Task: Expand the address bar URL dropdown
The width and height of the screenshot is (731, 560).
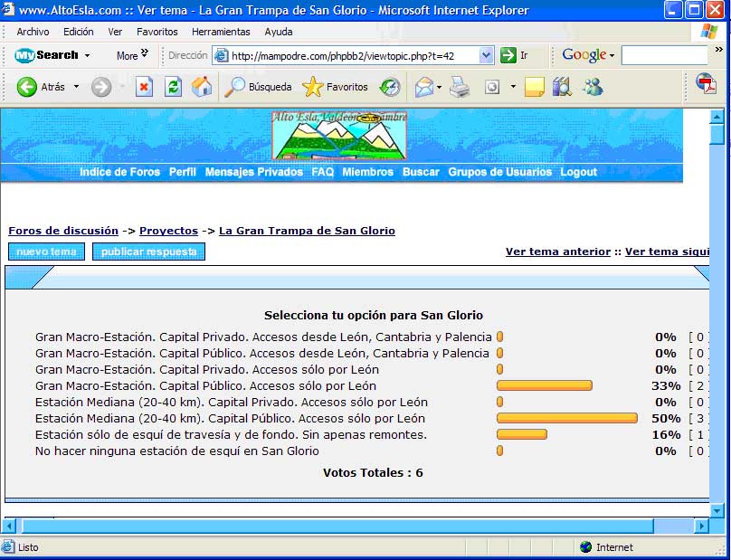Action: click(486, 55)
